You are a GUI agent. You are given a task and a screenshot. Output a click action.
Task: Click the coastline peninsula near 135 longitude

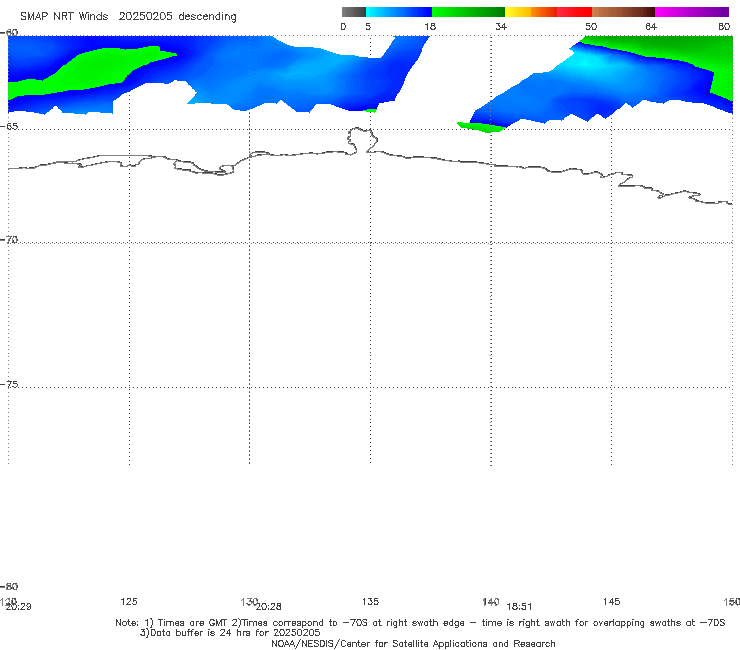[x=362, y=140]
